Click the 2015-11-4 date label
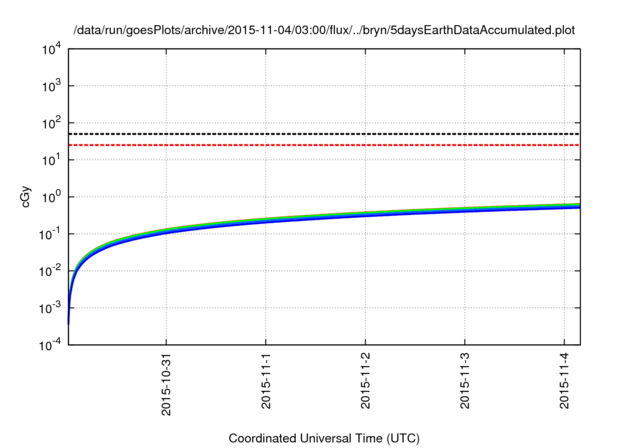 point(564,381)
